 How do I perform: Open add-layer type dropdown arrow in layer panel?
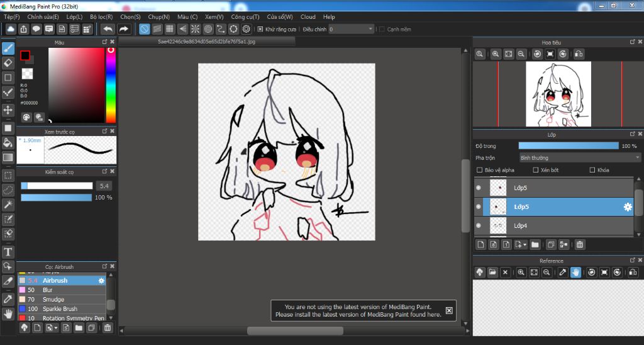click(524, 245)
